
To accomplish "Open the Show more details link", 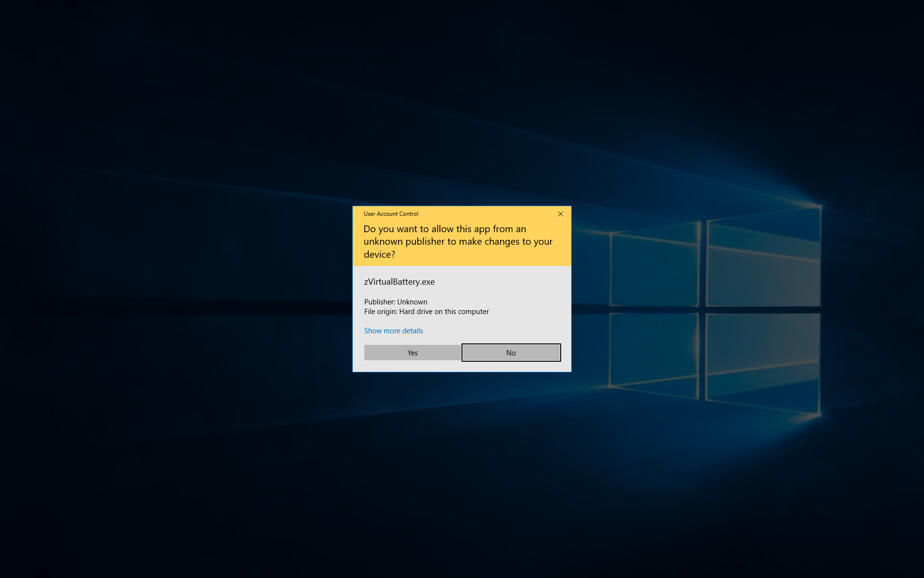I will click(393, 331).
